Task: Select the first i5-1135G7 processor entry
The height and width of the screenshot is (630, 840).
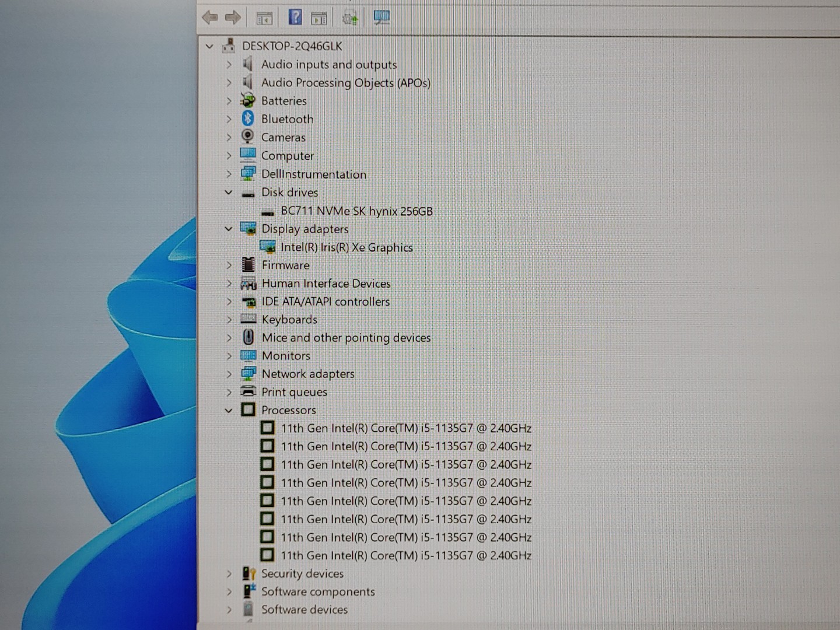Action: pyautogui.click(x=406, y=428)
